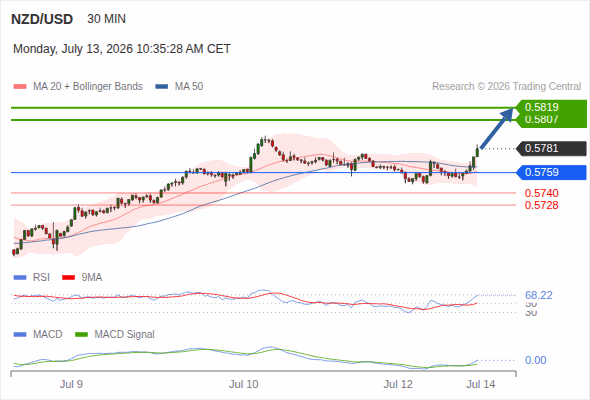The image size is (590, 400).
Task: Click the green MACD Signal legend swatch
Action: click(x=81, y=335)
